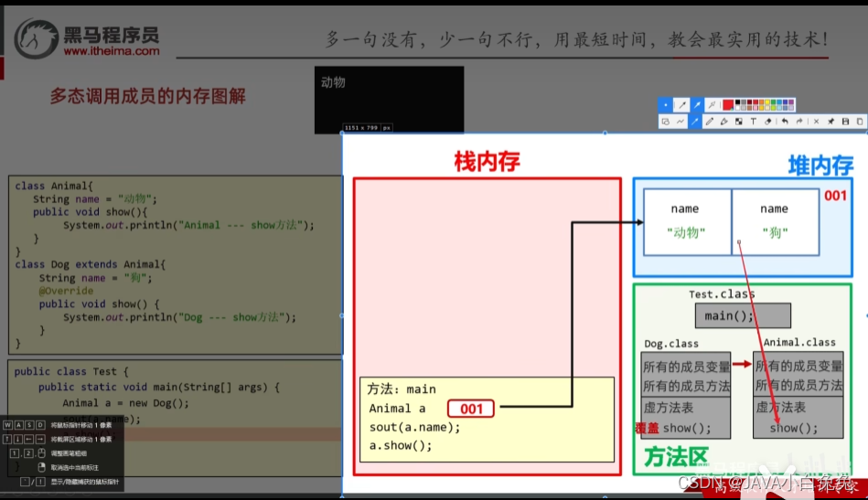Choose the plain black arrow style
This screenshot has height=500, width=868.
tap(682, 105)
